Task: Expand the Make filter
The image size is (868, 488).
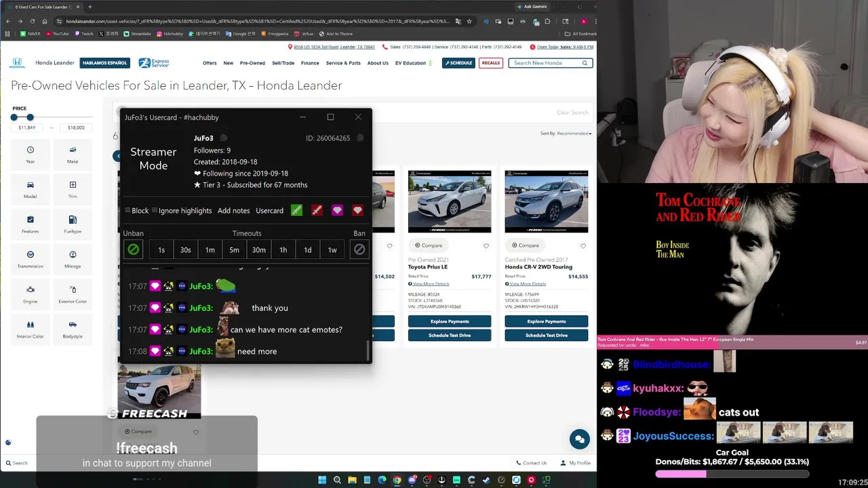Action: click(73, 155)
